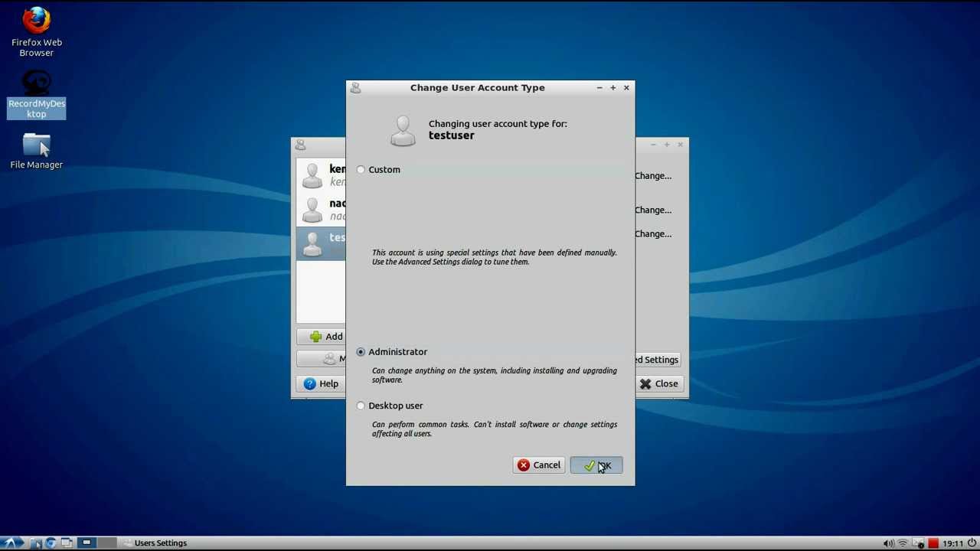The width and height of the screenshot is (980, 551).
Task: Open File Manager desktop icon
Action: (x=36, y=151)
